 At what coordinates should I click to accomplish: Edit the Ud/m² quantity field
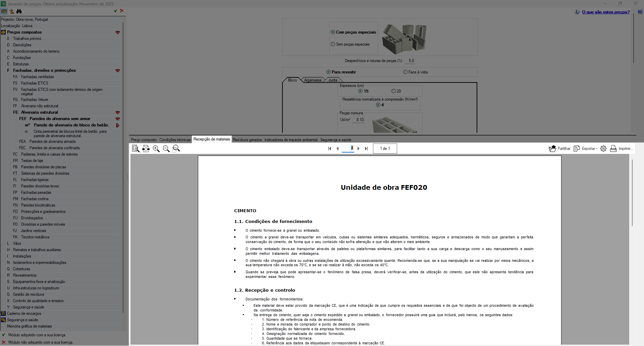(x=358, y=120)
